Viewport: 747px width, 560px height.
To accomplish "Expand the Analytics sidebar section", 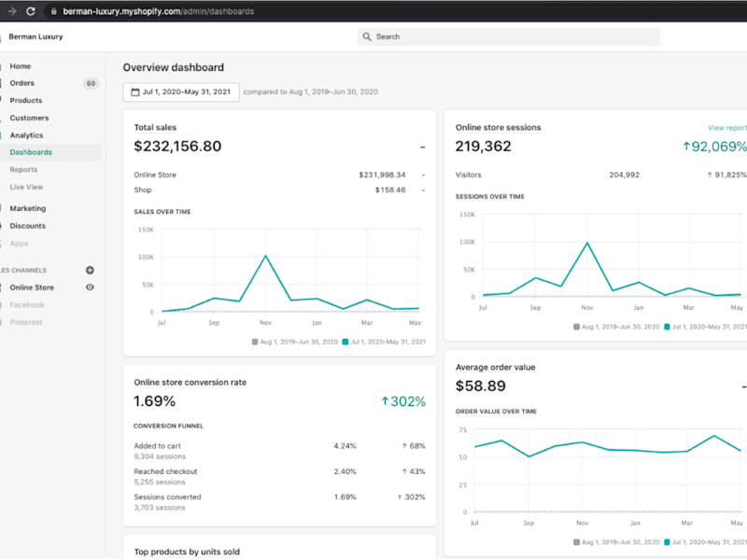I will pyautogui.click(x=26, y=135).
